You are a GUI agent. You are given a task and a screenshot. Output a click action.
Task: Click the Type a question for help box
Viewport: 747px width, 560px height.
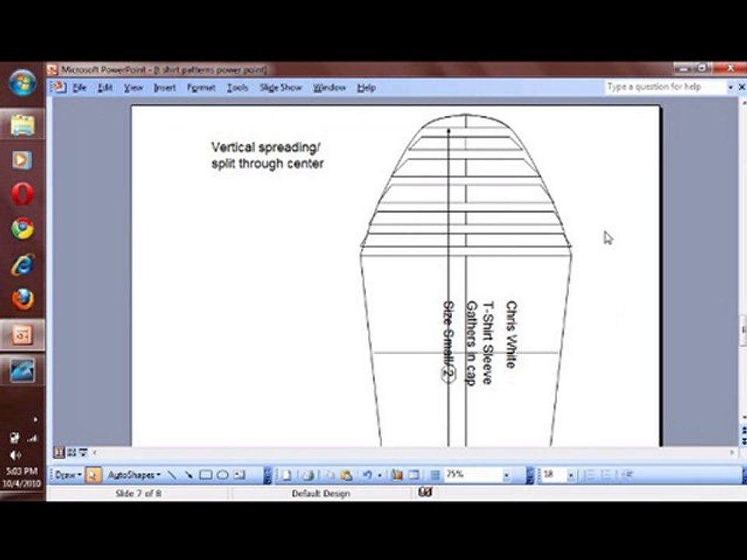tap(665, 87)
